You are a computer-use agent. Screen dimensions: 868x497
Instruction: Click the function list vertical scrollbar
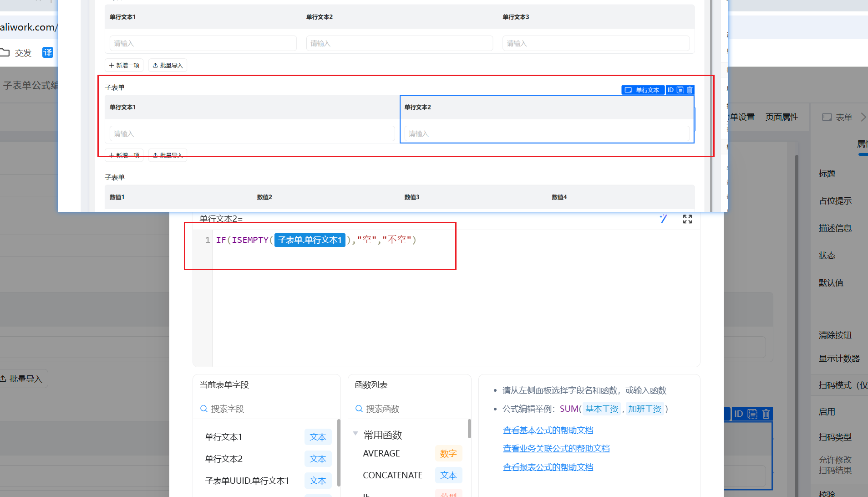pyautogui.click(x=469, y=429)
